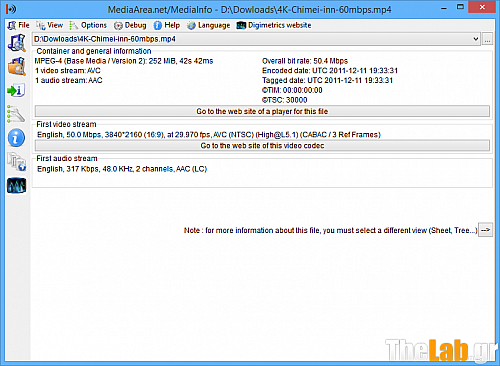This screenshot has height=366, width=500.
Task: Go to the web site of a player
Action: click(x=262, y=111)
